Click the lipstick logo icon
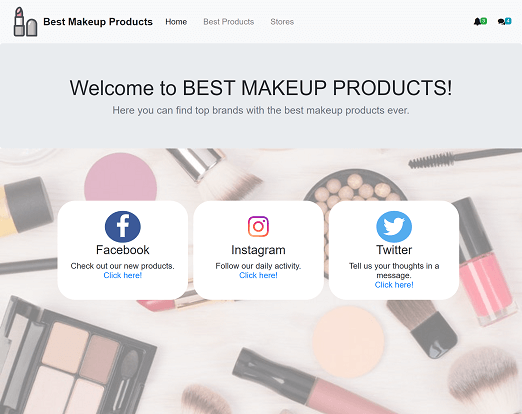The height and width of the screenshot is (414, 522). (25, 22)
